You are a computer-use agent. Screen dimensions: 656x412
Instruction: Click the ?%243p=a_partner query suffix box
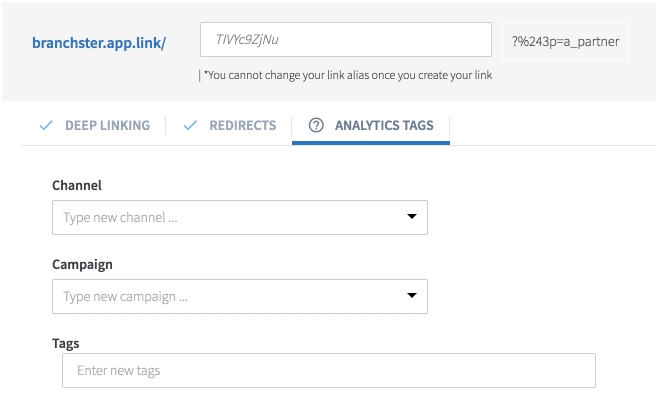(x=565, y=44)
